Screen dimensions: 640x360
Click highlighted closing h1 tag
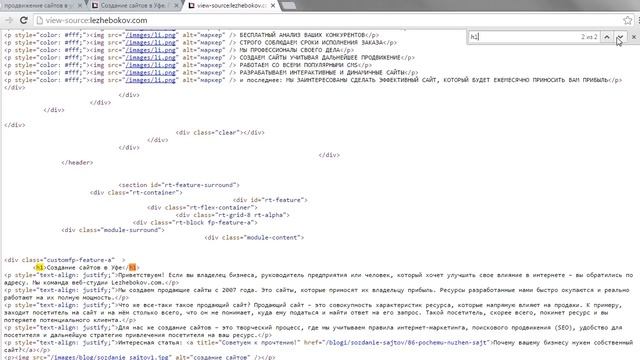click(x=132, y=268)
